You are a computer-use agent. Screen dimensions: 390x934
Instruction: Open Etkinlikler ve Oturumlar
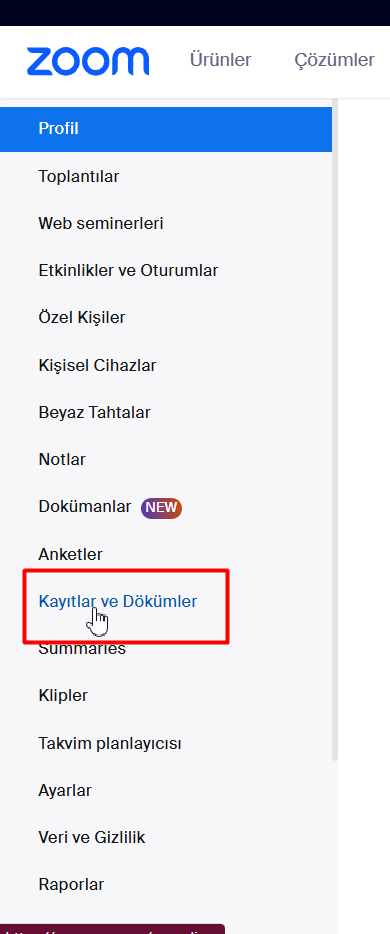128,270
